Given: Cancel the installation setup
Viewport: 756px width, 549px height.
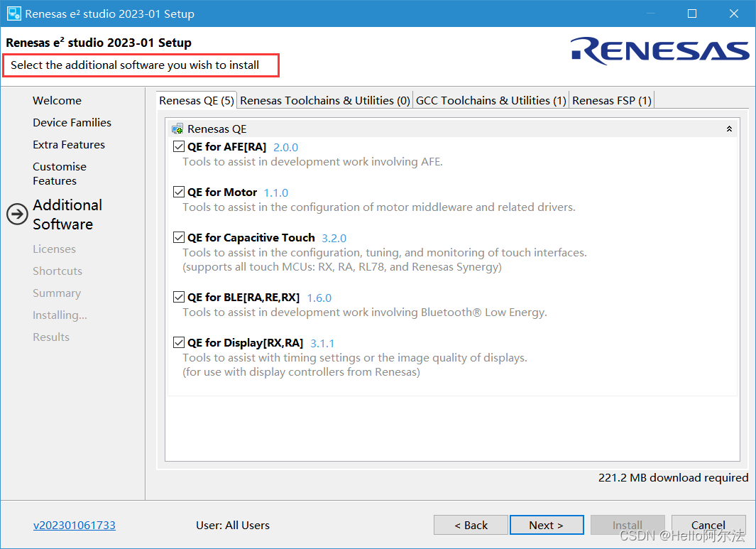Looking at the screenshot, I should (708, 525).
